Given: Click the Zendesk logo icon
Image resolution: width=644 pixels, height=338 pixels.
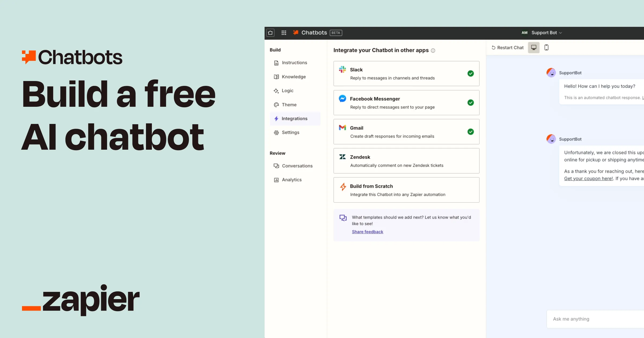Looking at the screenshot, I should point(342,157).
